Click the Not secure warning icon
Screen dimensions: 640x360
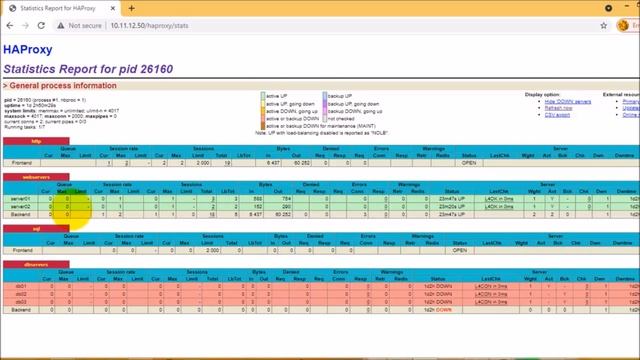[x=61, y=25]
